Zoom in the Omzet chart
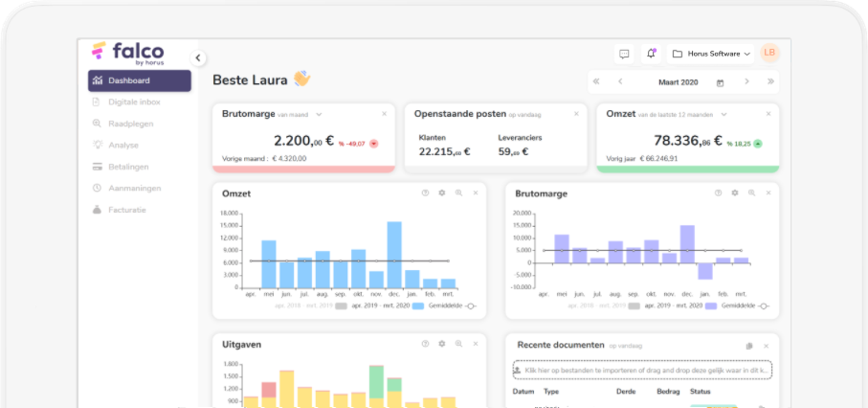Image resolution: width=868 pixels, height=408 pixels. point(458,193)
